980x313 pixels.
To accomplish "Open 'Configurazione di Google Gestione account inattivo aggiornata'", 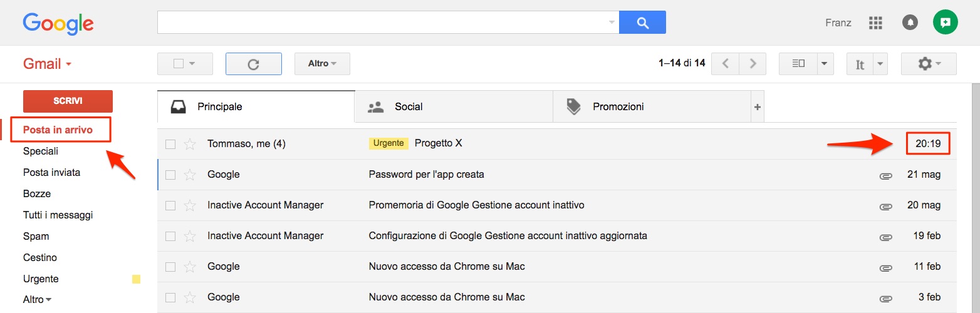I will (508, 236).
